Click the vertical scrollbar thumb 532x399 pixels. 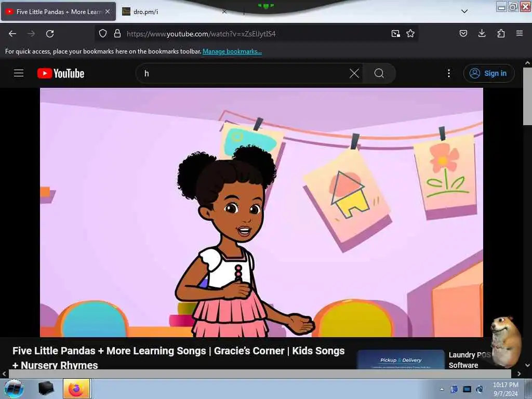pyautogui.click(x=527, y=96)
